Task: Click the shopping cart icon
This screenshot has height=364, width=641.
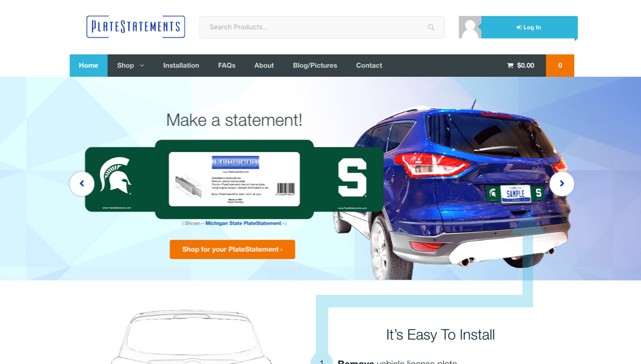Action: (x=510, y=66)
